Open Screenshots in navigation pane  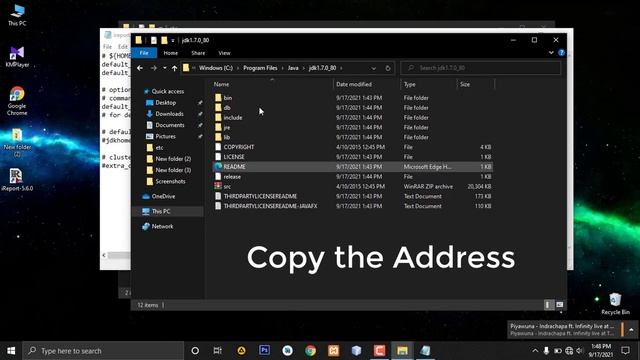pyautogui.click(x=170, y=181)
